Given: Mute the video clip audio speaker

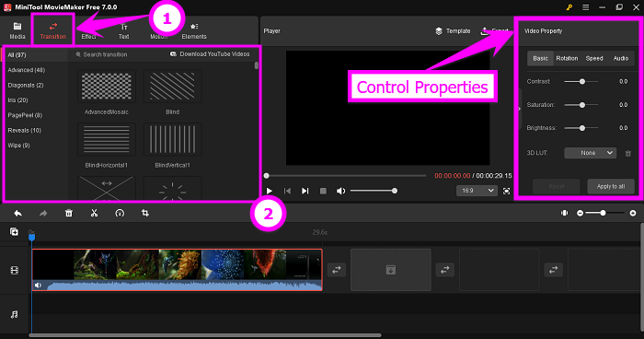Looking at the screenshot, I should (x=39, y=285).
